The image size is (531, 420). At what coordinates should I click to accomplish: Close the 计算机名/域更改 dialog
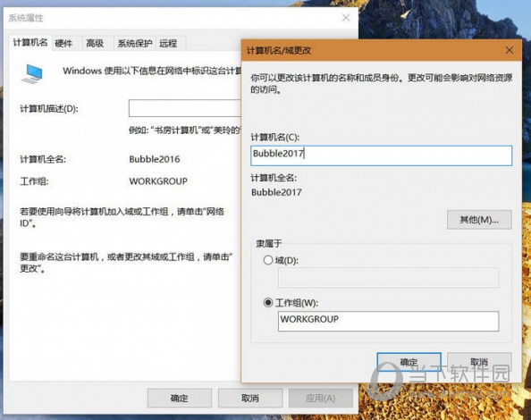pos(509,50)
